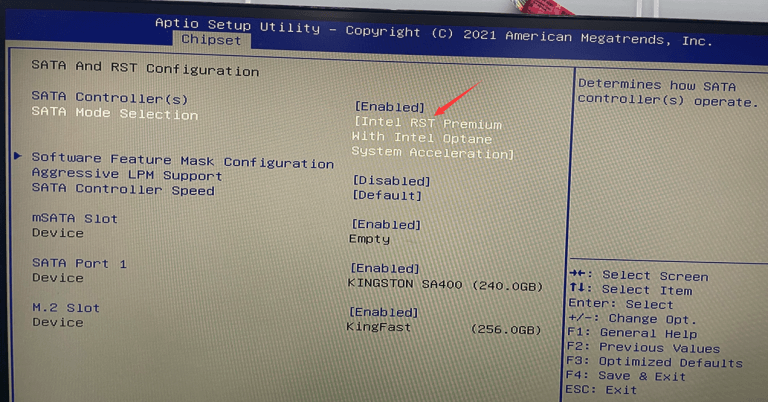
Task: Select SATA Controller(s) label
Action: (110, 97)
